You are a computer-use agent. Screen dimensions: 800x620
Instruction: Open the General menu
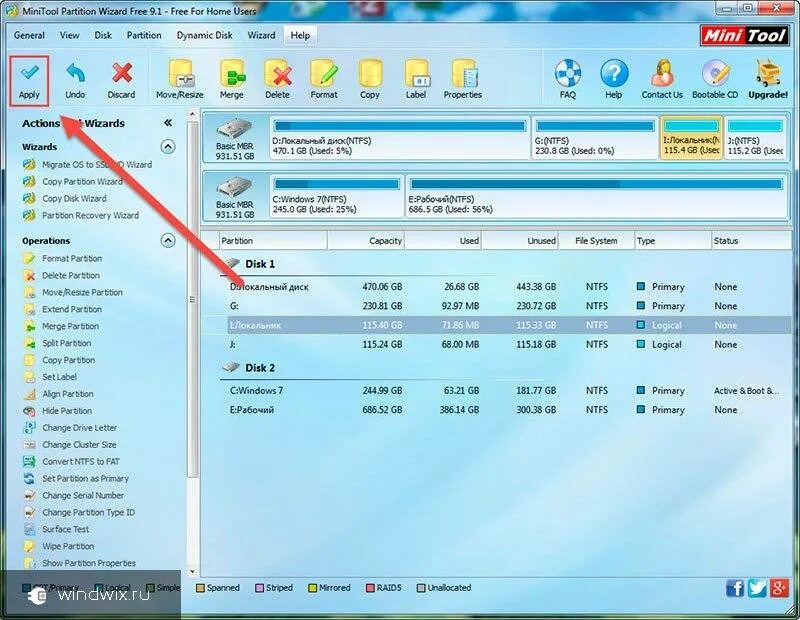(29, 35)
